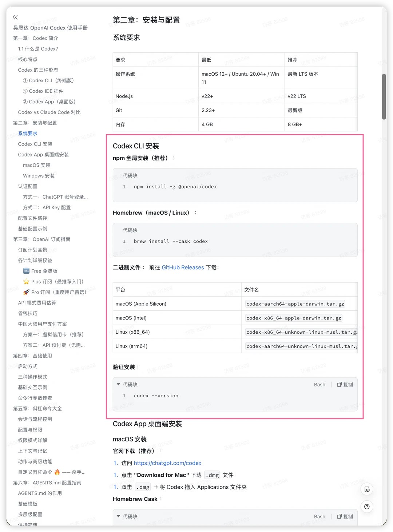Screen dimensions: 393x532
Task: Open Pro 订阅（重度用户首选）entry
Action: click(x=55, y=292)
